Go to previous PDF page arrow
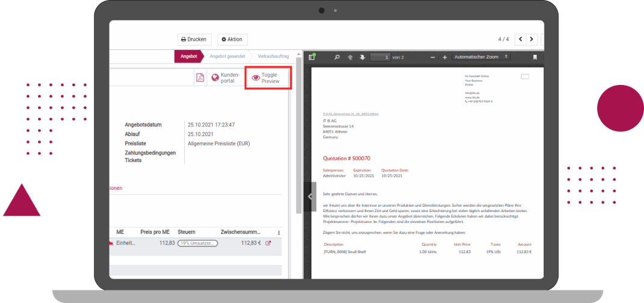This screenshot has height=303, width=644. (350, 57)
